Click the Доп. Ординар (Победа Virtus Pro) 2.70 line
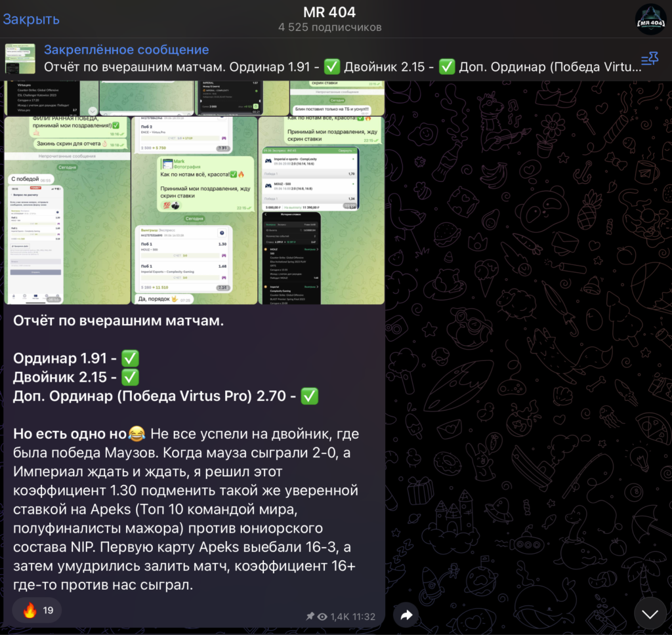 (166, 396)
